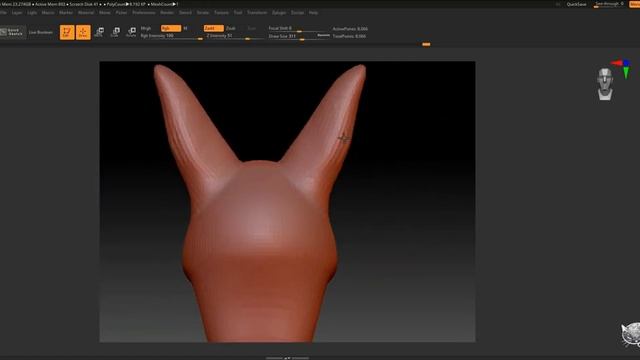Click the Active Mem status text
640x360 pixels.
coord(51,4)
